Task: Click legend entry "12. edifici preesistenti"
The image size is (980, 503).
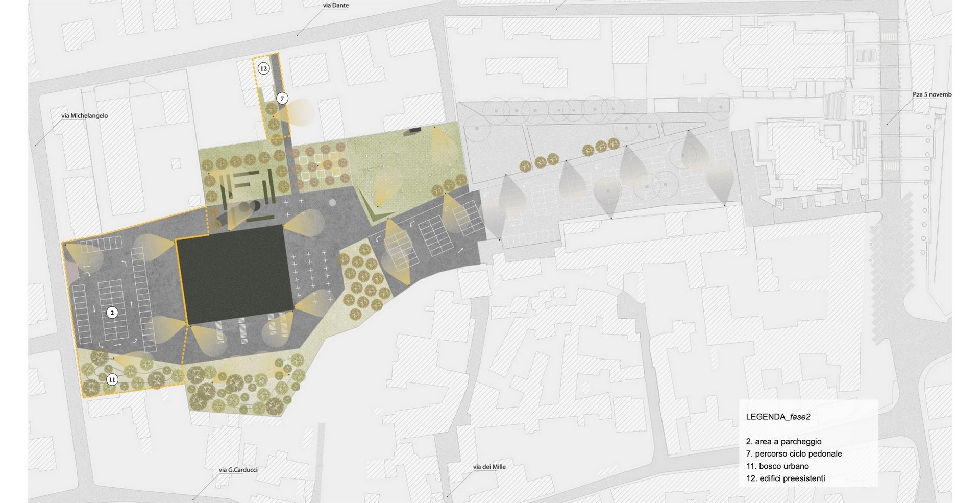Action: click(x=786, y=478)
